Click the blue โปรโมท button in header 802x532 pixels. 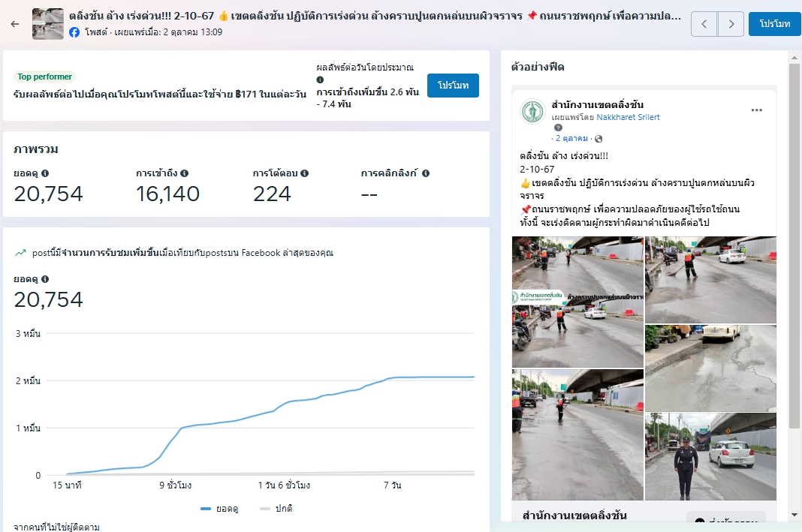pos(774,24)
